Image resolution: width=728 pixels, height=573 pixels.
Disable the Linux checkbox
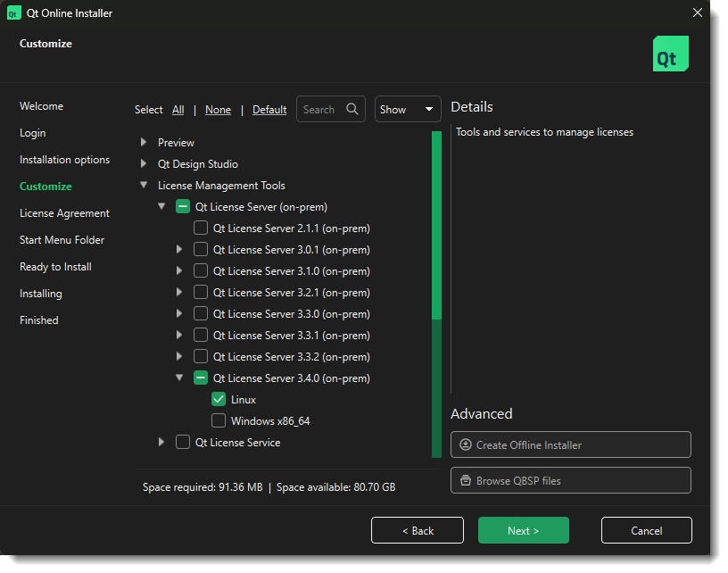219,399
